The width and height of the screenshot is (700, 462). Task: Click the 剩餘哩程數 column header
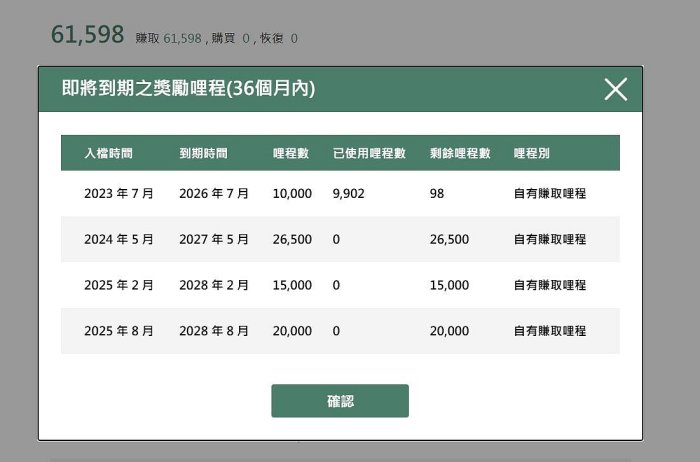[460, 153]
